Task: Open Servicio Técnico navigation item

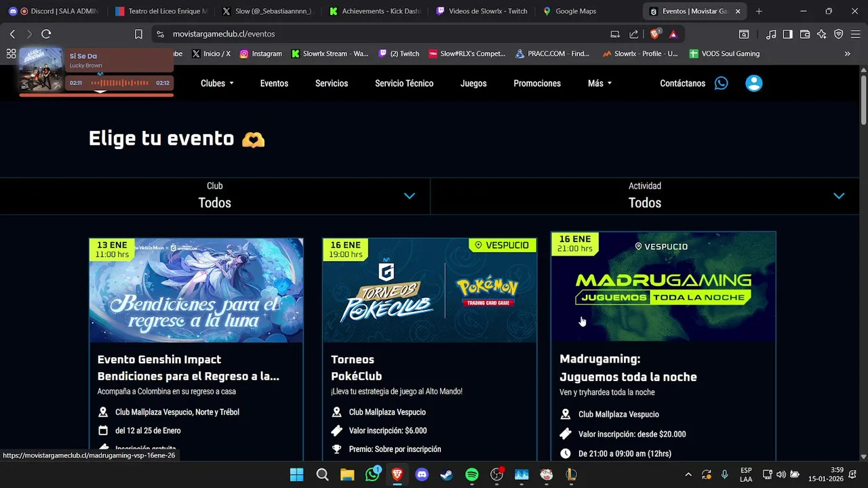Action: point(404,83)
